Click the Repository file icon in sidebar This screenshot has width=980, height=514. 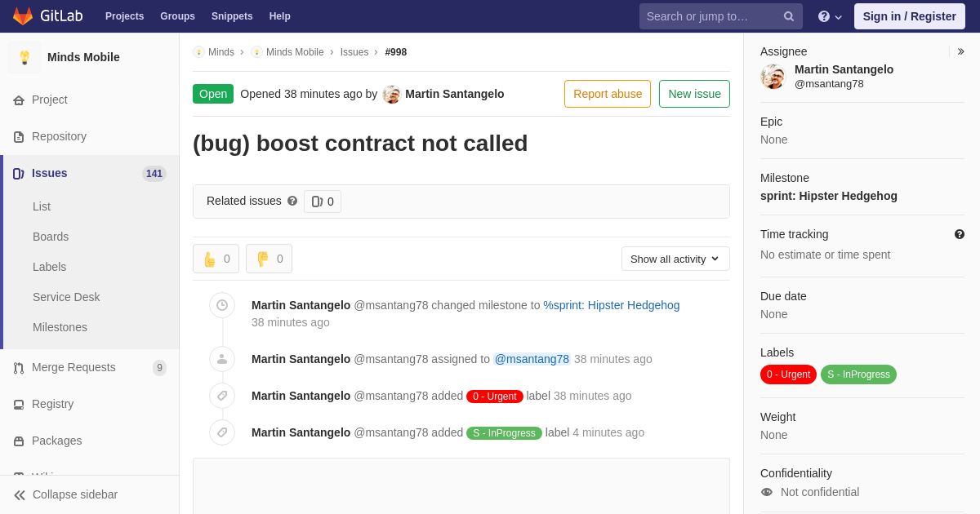[x=19, y=137]
